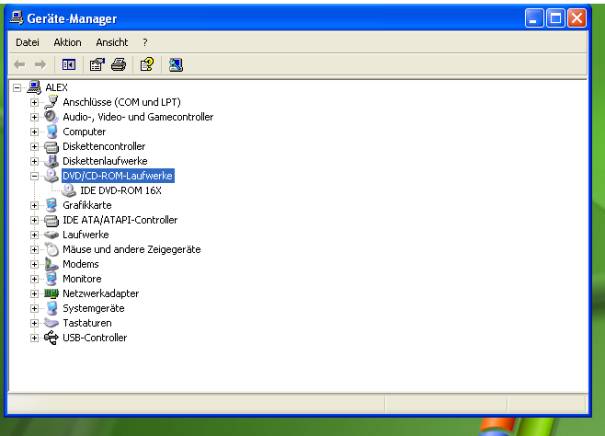Select IDE ATA/ATAPI-Controller entry
This screenshot has width=605, height=436.
tap(120, 219)
